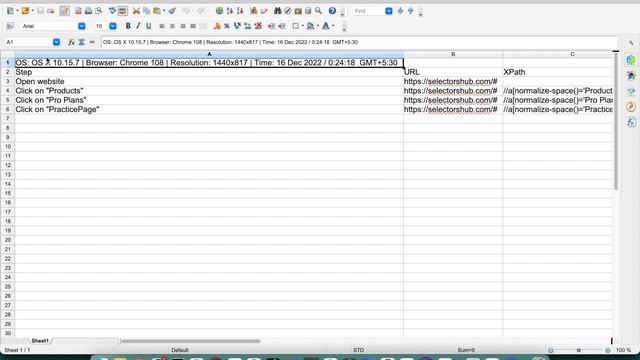The image size is (640, 360).
Task: Apply Percent number format icon
Action: coord(227,26)
